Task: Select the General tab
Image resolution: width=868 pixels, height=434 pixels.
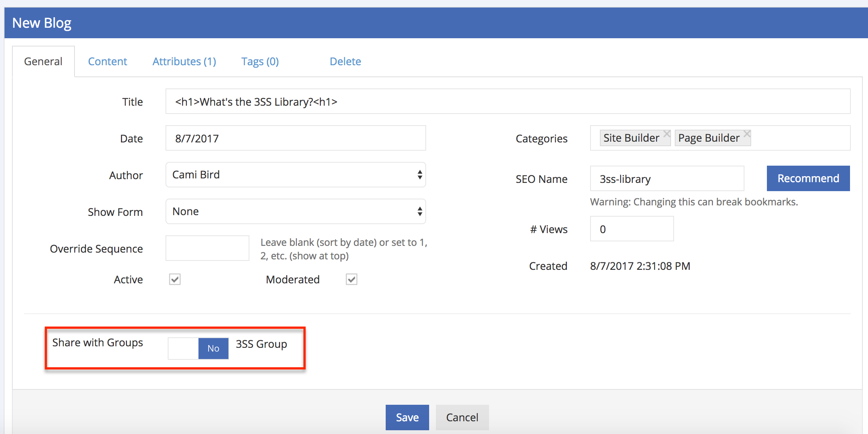Action: click(43, 61)
